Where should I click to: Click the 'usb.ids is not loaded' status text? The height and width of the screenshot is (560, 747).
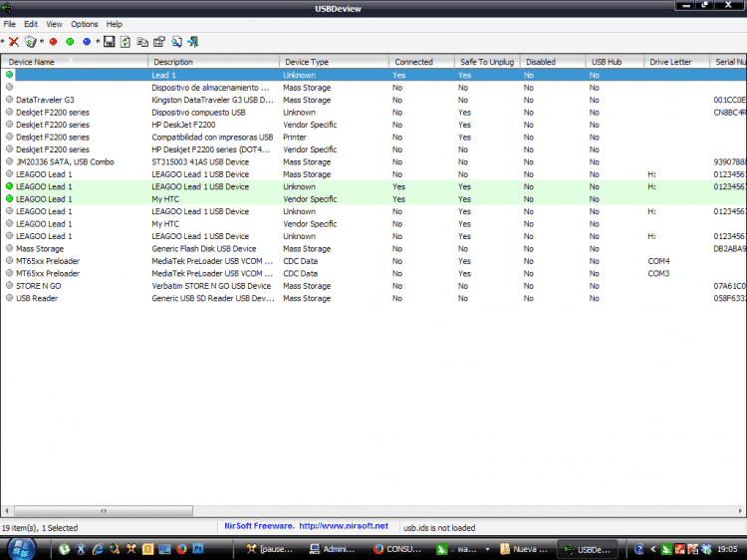[x=439, y=527]
